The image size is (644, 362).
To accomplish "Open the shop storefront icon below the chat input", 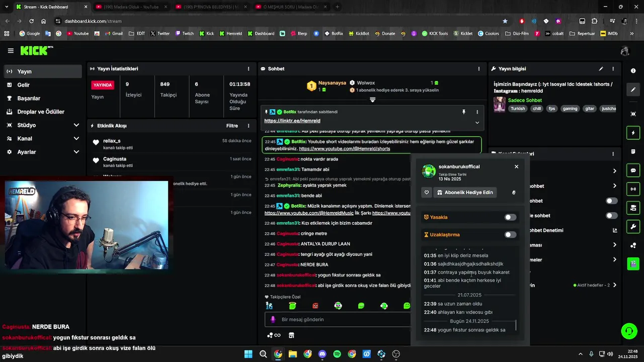I will pyautogui.click(x=291, y=335).
